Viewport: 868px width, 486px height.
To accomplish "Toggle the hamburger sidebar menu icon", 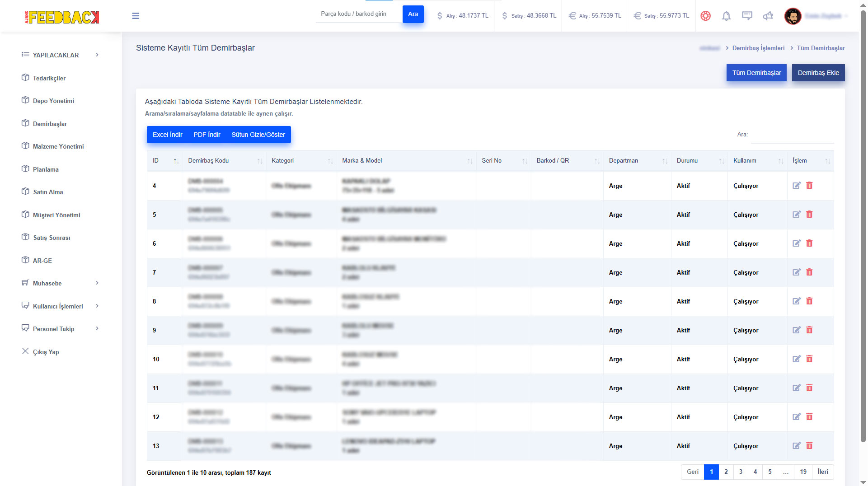I will click(136, 16).
